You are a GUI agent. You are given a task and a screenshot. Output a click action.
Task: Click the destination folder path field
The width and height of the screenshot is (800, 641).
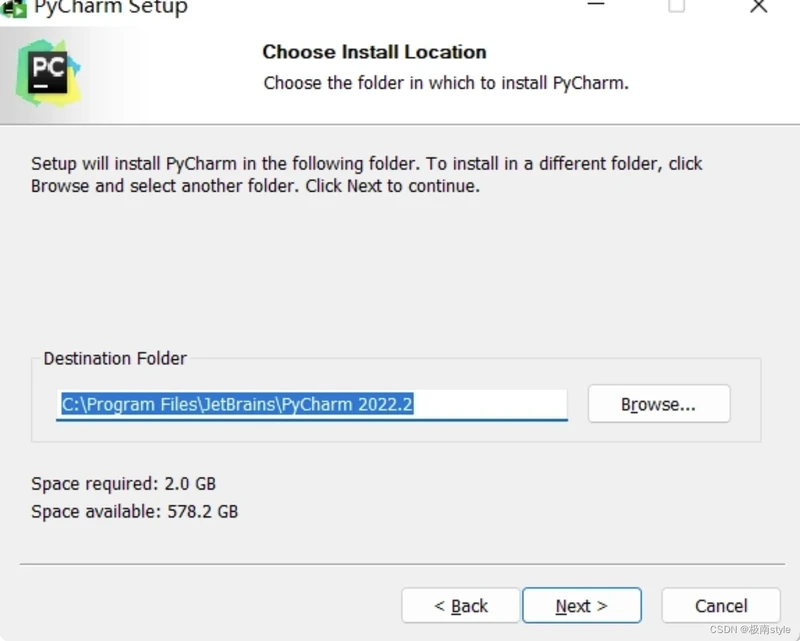tap(312, 405)
